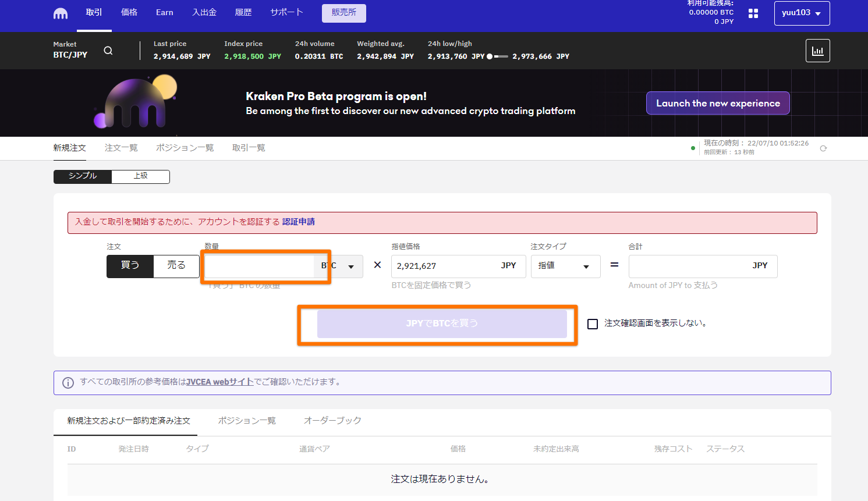Click the ID column header
Image resolution: width=868 pixels, height=501 pixels.
72,449
